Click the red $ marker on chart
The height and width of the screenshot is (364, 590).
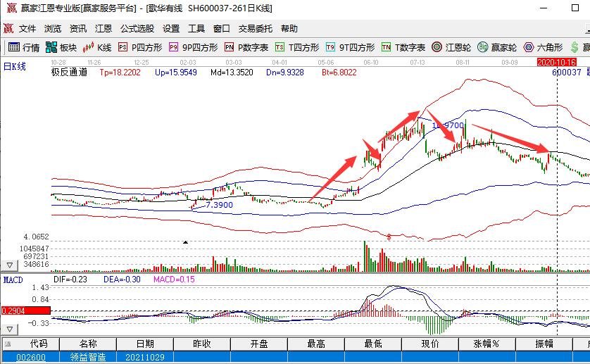tap(389, 237)
